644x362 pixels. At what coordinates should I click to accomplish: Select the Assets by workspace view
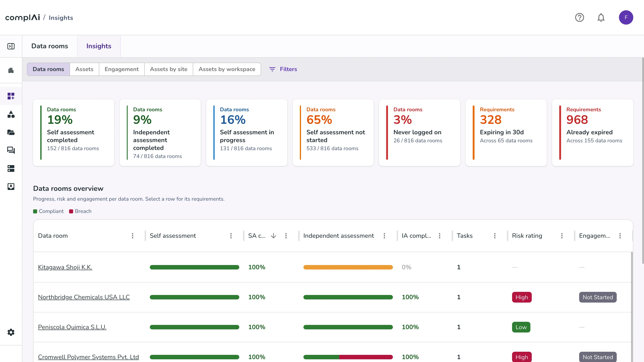point(227,69)
